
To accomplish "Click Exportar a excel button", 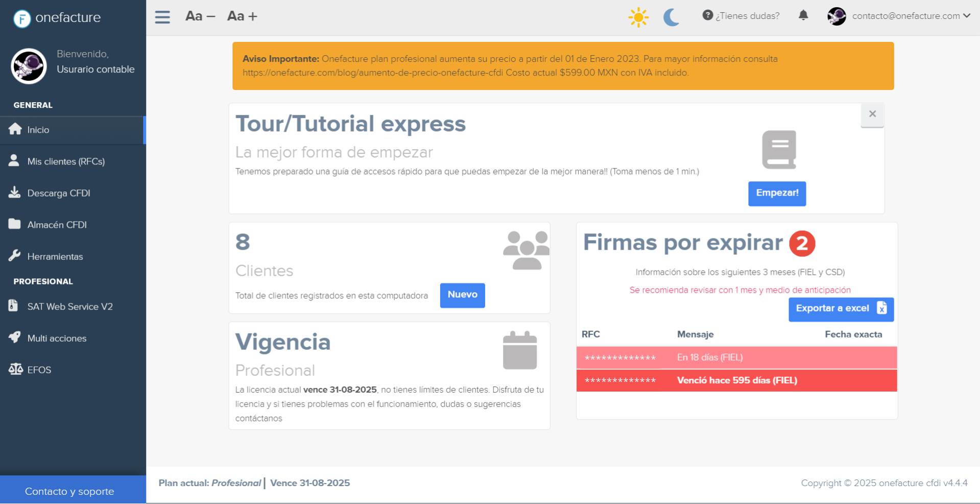I will (x=841, y=309).
